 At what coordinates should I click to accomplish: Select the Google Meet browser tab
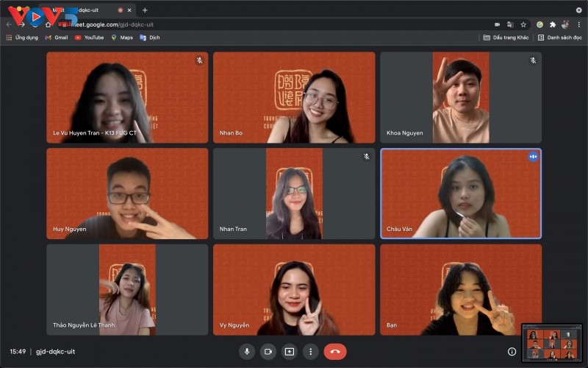(88, 10)
